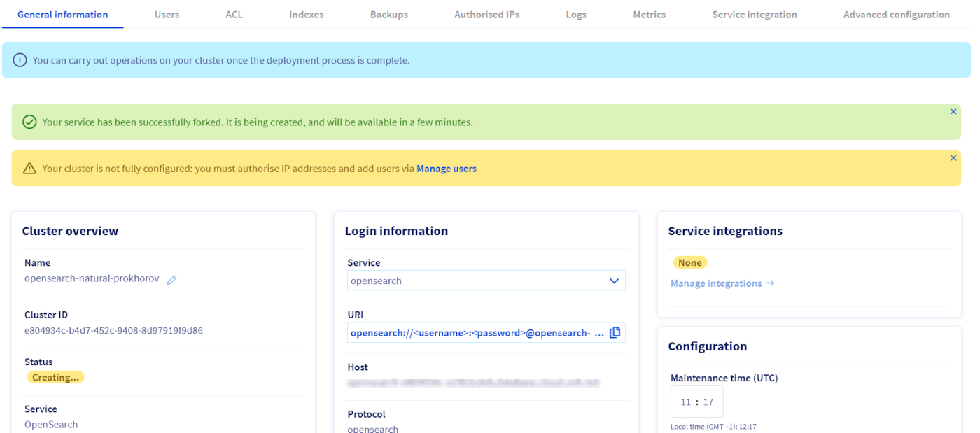Copy the URI with the copy icon

(x=615, y=333)
